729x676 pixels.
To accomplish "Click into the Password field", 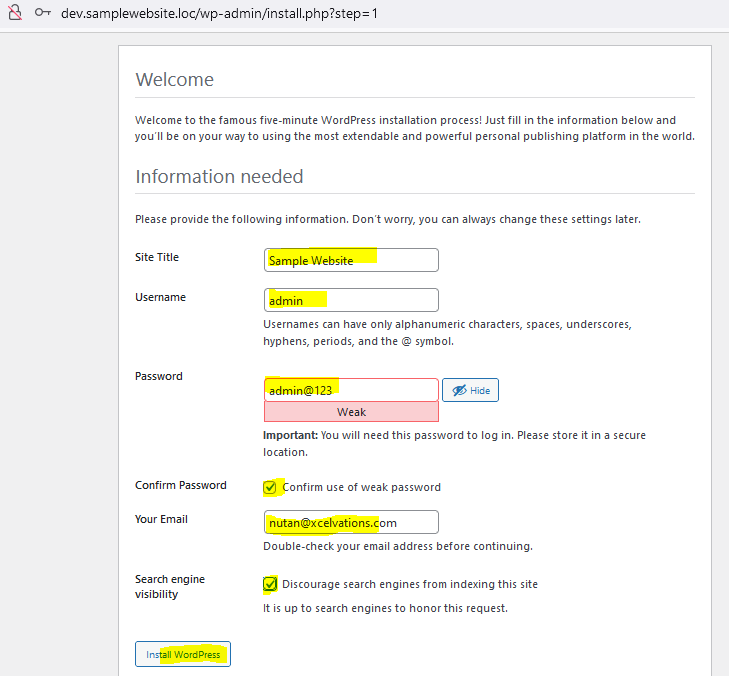I will 351,390.
